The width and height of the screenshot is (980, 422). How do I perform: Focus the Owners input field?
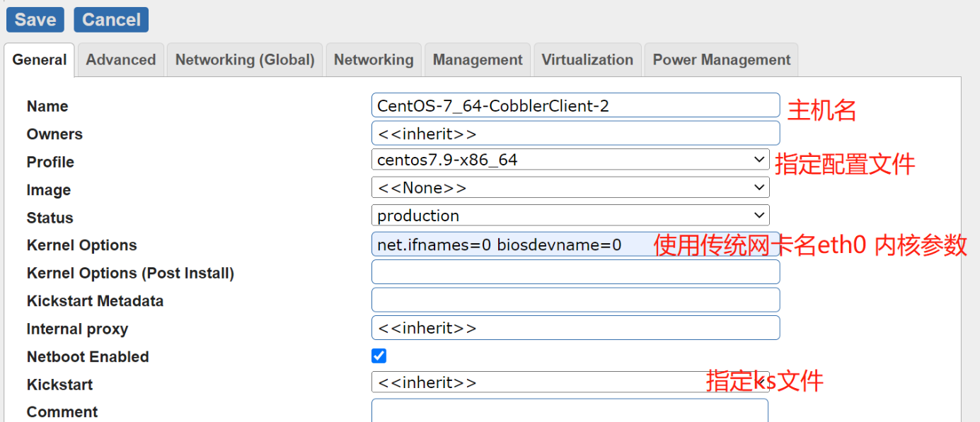tap(575, 134)
